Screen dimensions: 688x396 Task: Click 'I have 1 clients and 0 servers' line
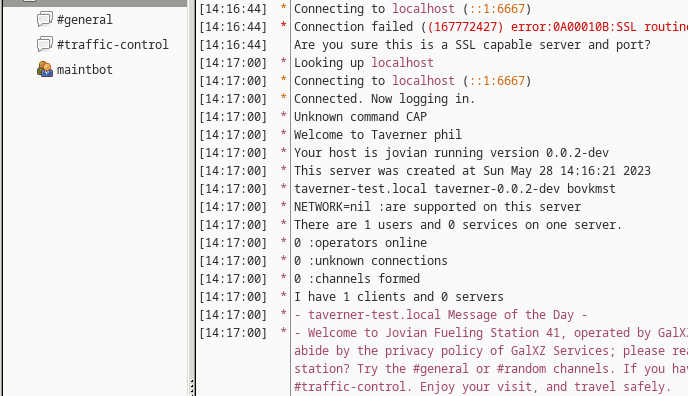click(399, 296)
